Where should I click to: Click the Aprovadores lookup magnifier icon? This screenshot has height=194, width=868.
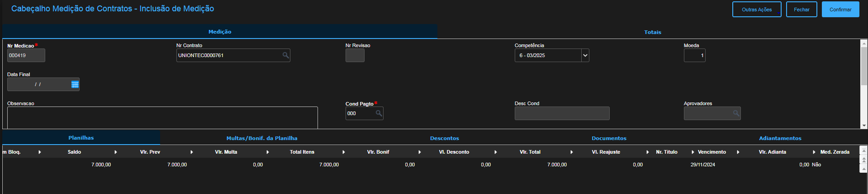[x=736, y=113]
